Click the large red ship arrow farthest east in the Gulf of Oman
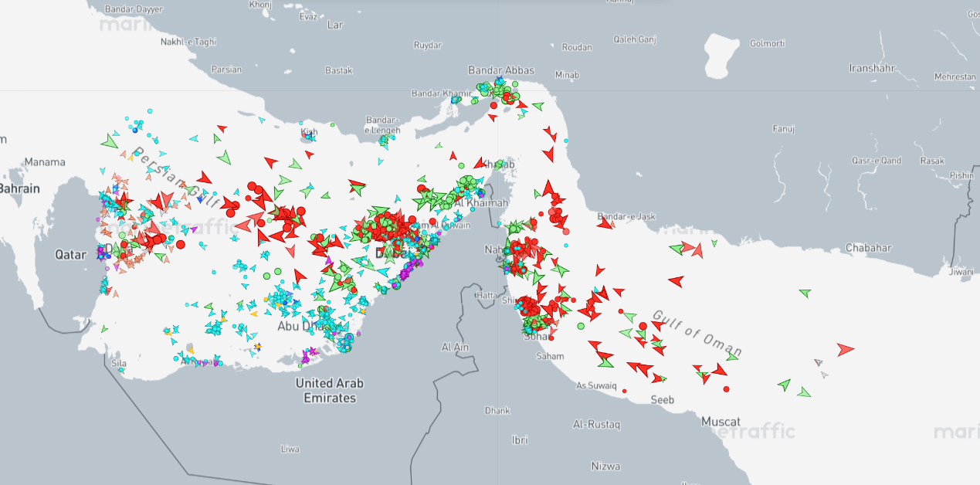Image resolution: width=980 pixels, height=485 pixels. 846,349
